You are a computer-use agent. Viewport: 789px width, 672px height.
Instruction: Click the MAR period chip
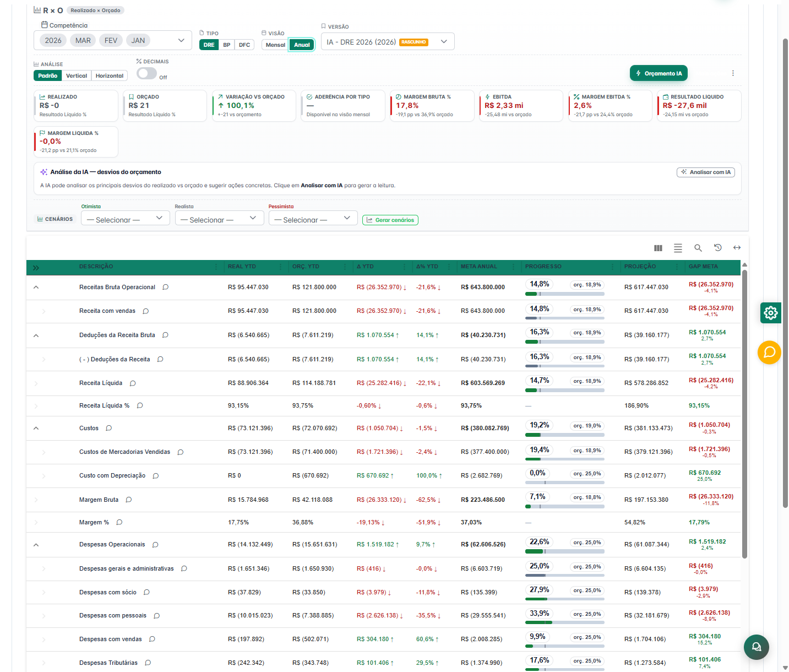tap(83, 40)
